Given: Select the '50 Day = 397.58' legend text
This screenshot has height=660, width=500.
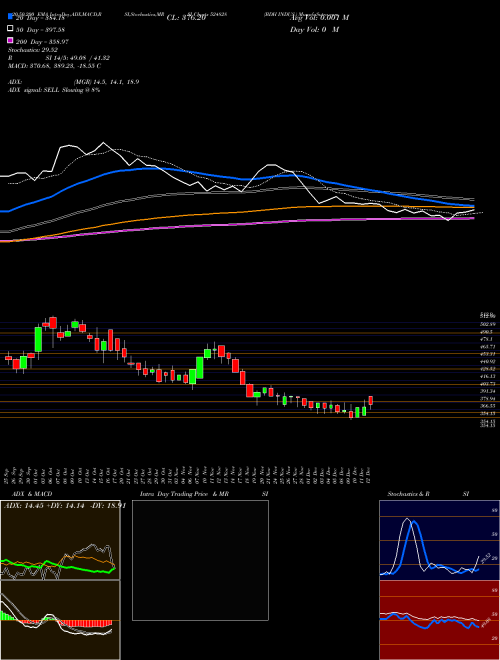Looking at the screenshot, I should click(x=41, y=29).
